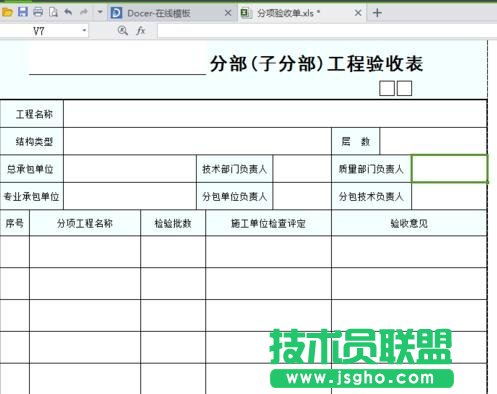Click the empty value cell next to 结构类型
The width and height of the screenshot is (497, 394).
197,141
